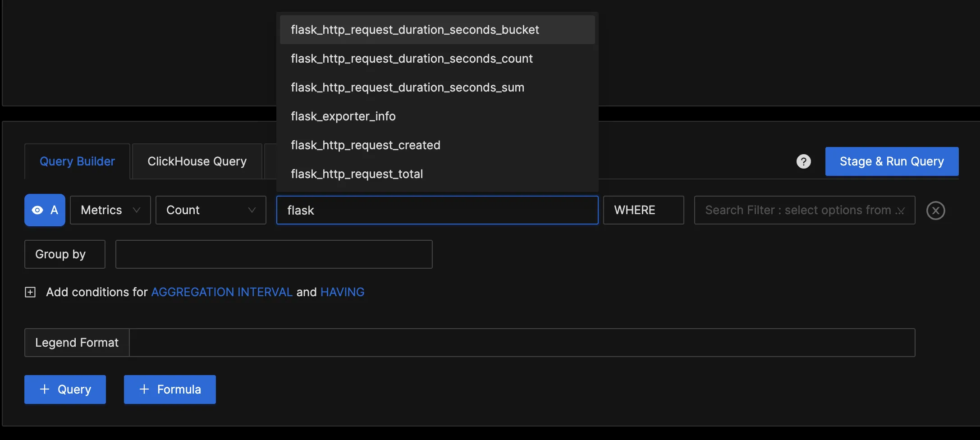Focus the Group by input field

(274, 254)
